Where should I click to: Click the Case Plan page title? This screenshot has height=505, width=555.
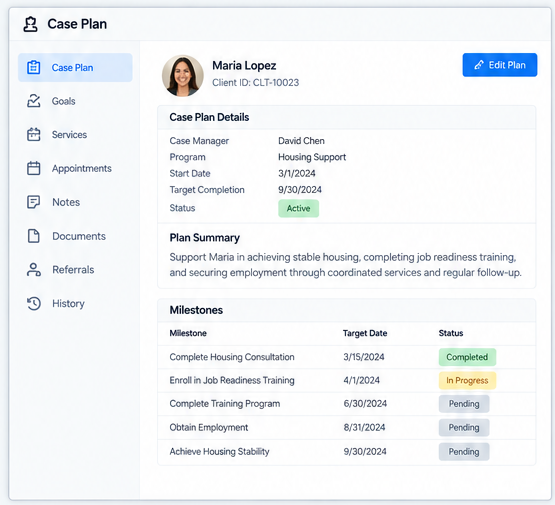(x=77, y=24)
